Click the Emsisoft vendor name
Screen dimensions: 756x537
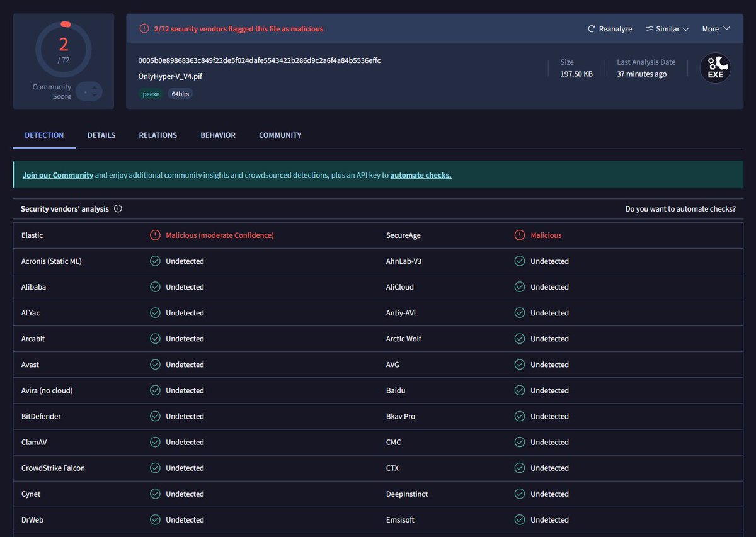(x=401, y=519)
